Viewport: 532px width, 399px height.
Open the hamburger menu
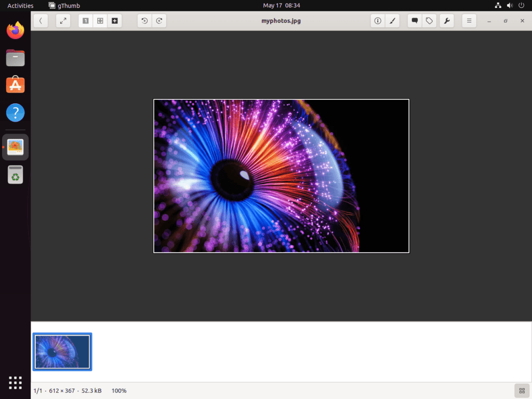tap(469, 21)
